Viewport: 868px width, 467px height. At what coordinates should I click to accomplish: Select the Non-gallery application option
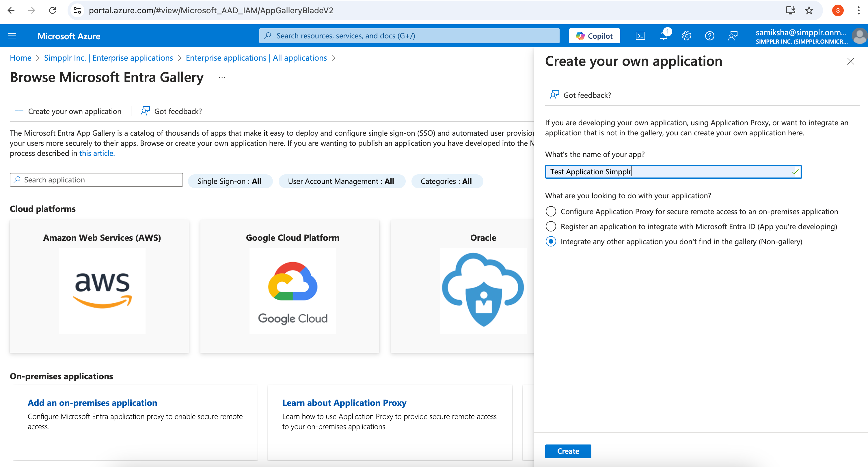551,241
